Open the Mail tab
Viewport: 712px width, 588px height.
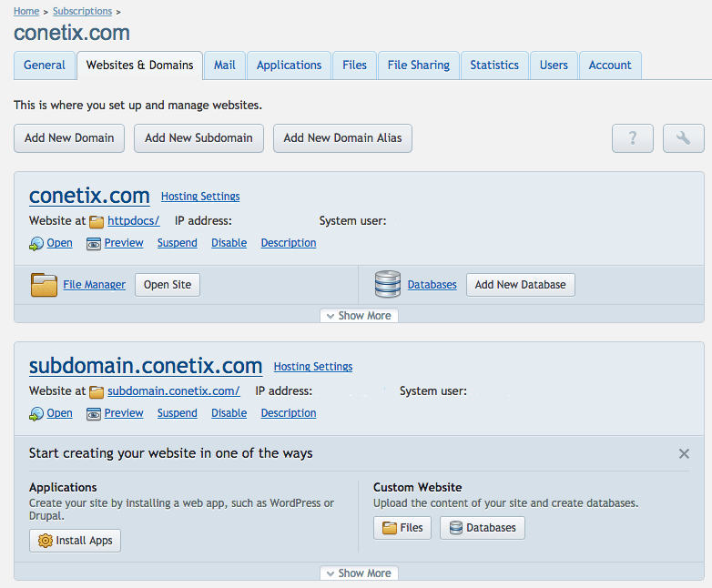(225, 66)
